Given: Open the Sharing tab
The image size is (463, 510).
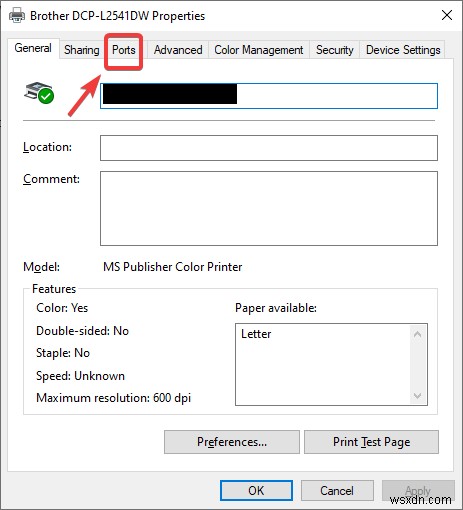Looking at the screenshot, I should (82, 50).
